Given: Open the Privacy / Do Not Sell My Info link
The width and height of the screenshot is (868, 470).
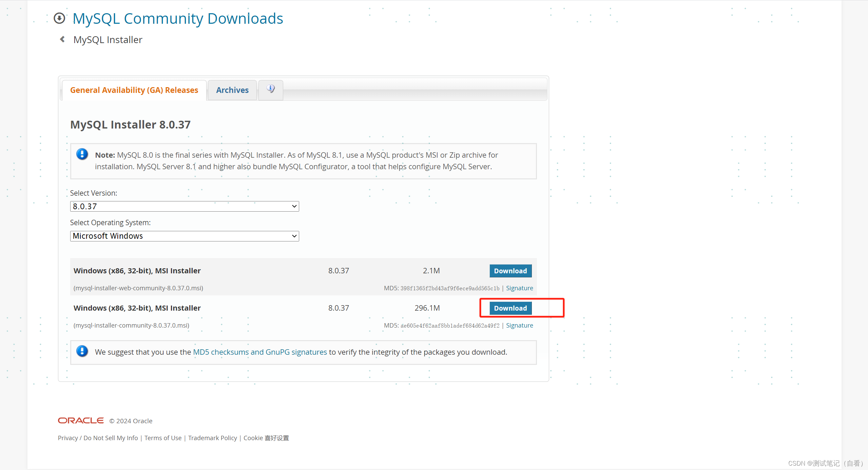Looking at the screenshot, I should point(98,438).
